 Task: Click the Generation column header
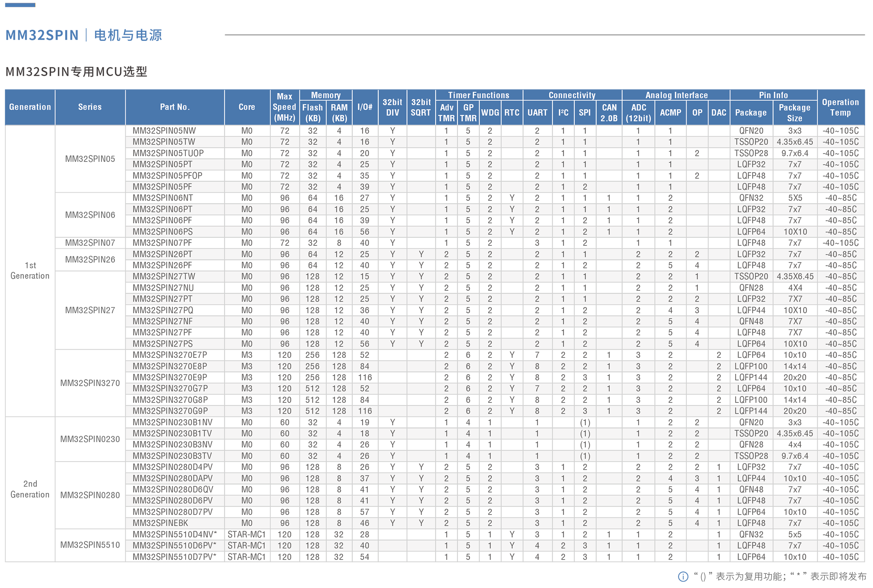[x=30, y=107]
